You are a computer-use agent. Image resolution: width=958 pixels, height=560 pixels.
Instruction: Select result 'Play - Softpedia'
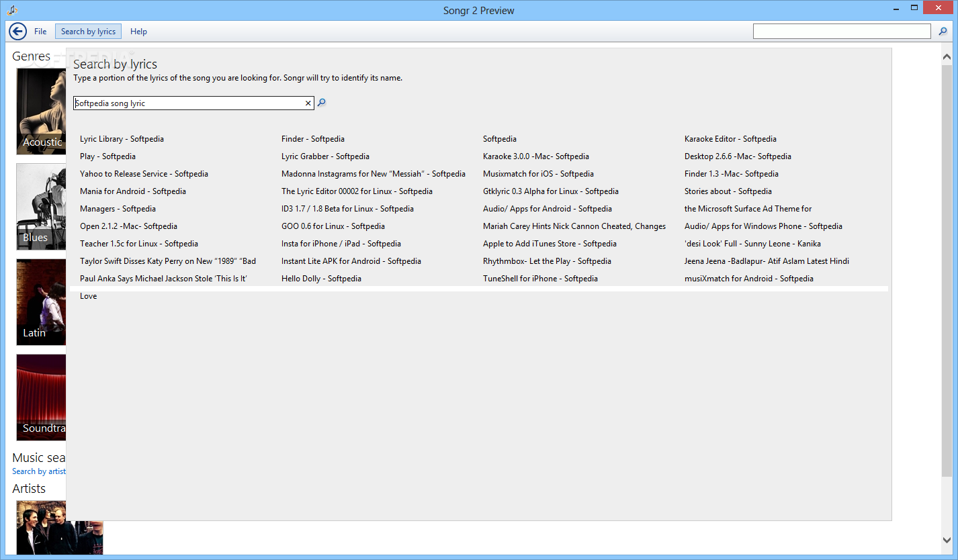click(107, 156)
